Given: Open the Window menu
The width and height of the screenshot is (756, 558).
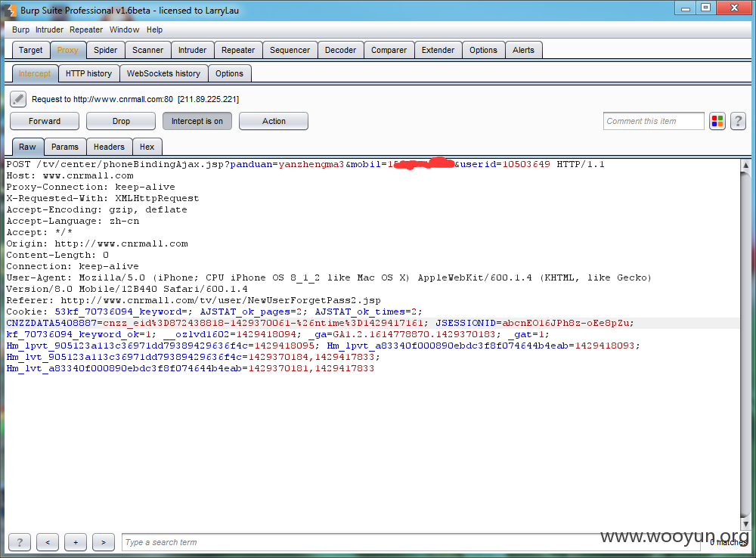Looking at the screenshot, I should point(125,29).
